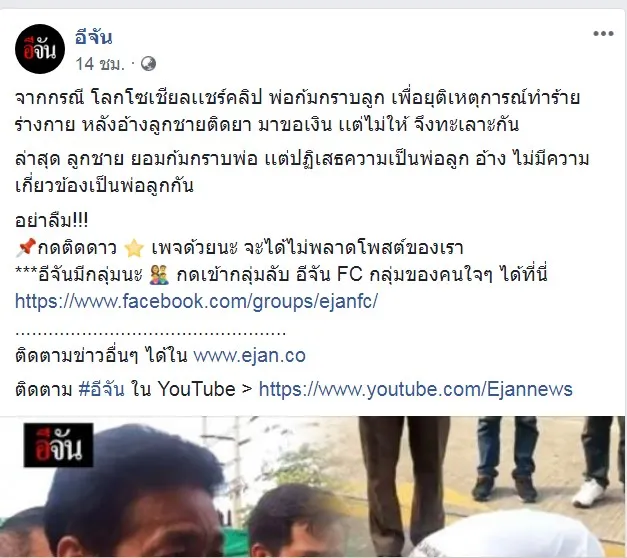Click the white sneakers in the photo
The height and width of the screenshot is (558, 627).
589,492
